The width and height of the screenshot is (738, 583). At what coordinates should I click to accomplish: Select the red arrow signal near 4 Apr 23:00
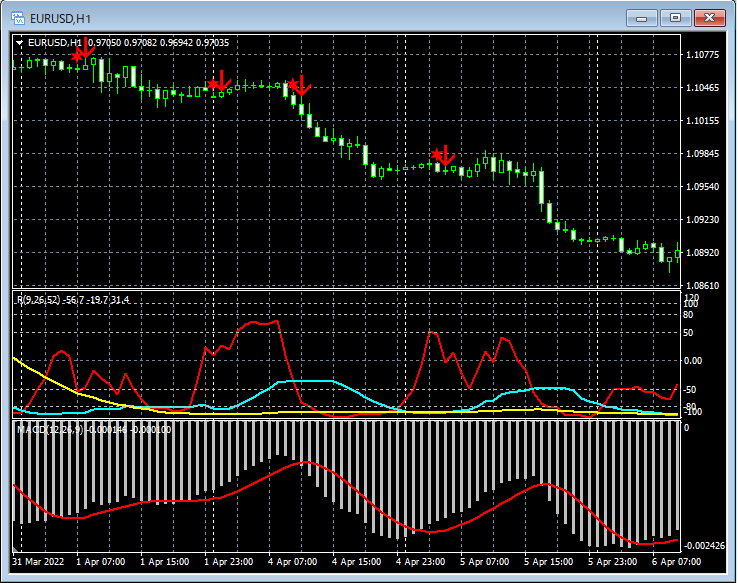coord(443,155)
